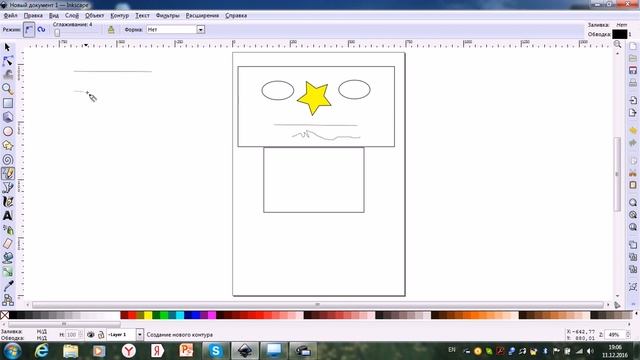Open the Текст menu
The height and width of the screenshot is (360, 640).
142,16
